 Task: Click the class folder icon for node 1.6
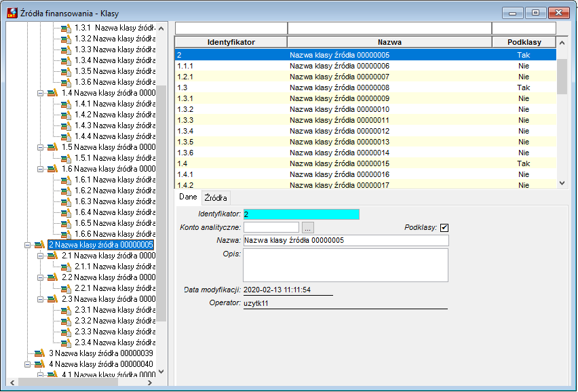53,169
